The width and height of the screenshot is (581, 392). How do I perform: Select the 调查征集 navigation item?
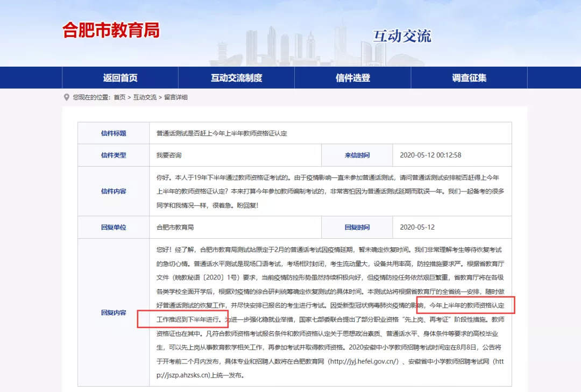coord(469,78)
